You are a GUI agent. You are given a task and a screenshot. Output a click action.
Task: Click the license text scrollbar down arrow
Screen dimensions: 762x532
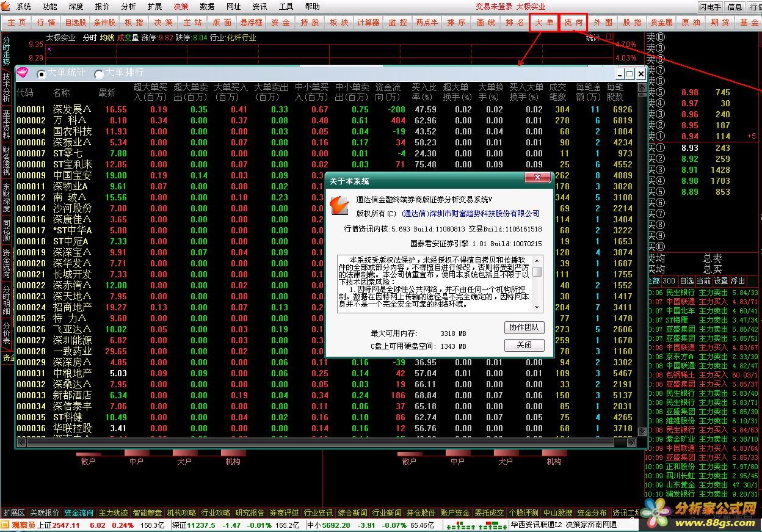[x=537, y=307]
